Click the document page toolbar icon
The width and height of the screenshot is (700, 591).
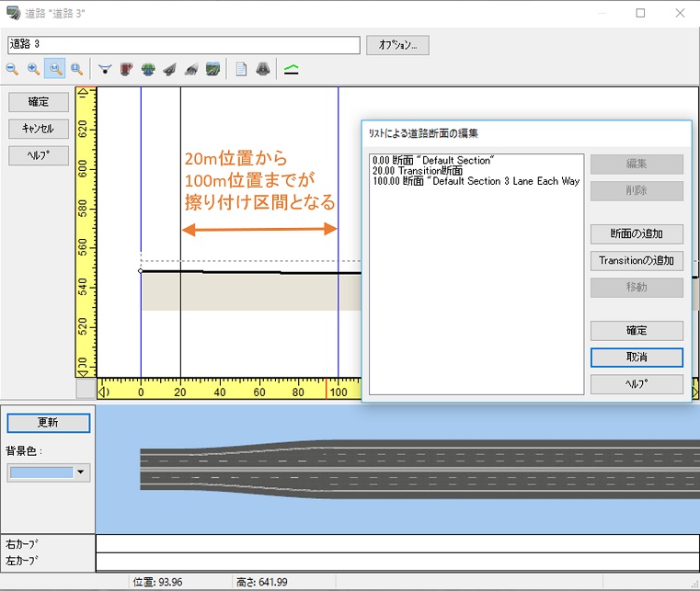click(x=241, y=69)
